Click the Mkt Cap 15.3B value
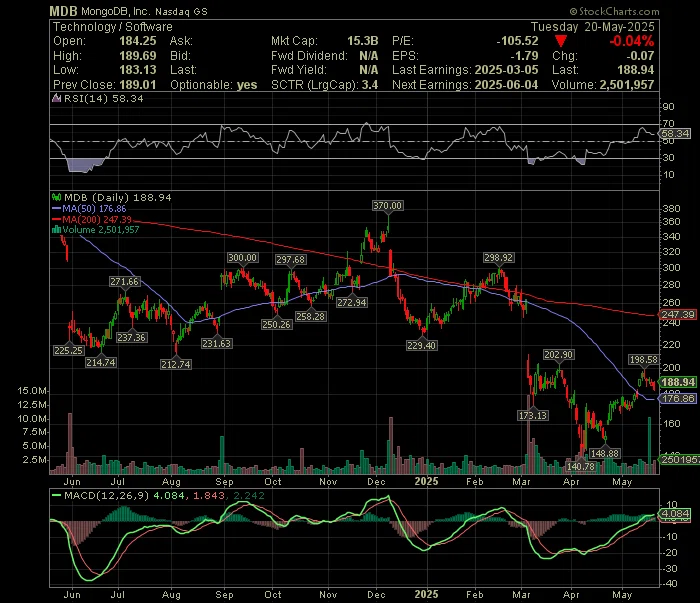 (x=362, y=41)
